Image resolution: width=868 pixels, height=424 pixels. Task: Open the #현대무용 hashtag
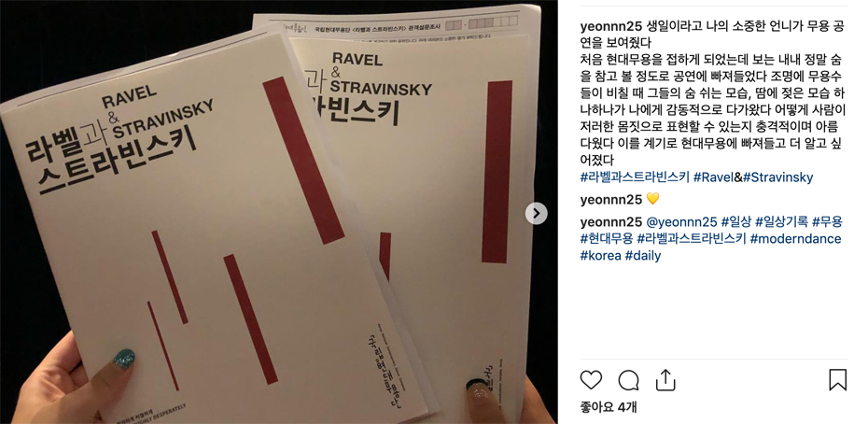coord(607,239)
